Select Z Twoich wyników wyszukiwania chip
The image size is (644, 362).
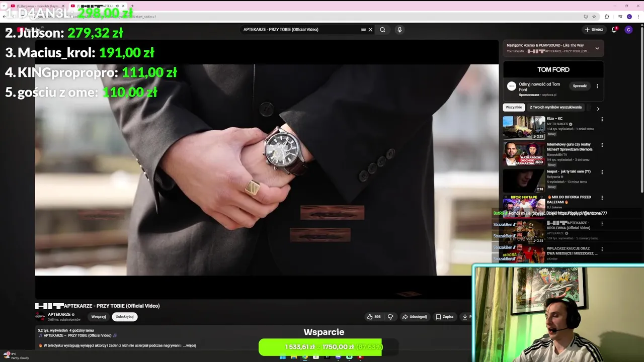[555, 107]
